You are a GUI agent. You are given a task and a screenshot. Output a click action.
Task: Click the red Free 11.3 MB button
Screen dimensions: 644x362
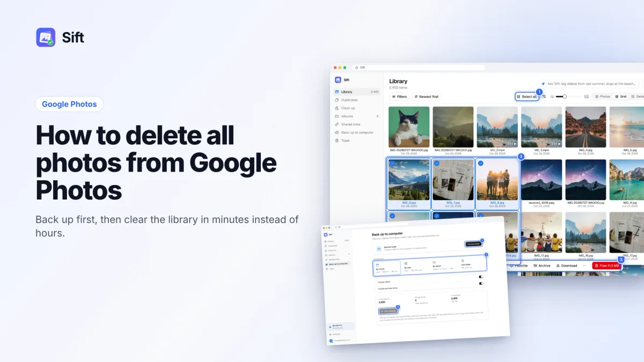tap(606, 265)
